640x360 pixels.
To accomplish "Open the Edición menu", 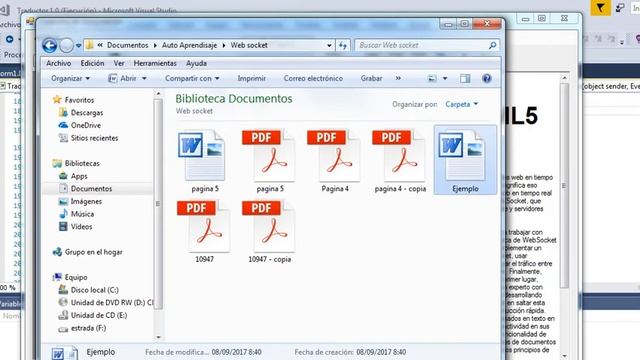I will [92, 63].
